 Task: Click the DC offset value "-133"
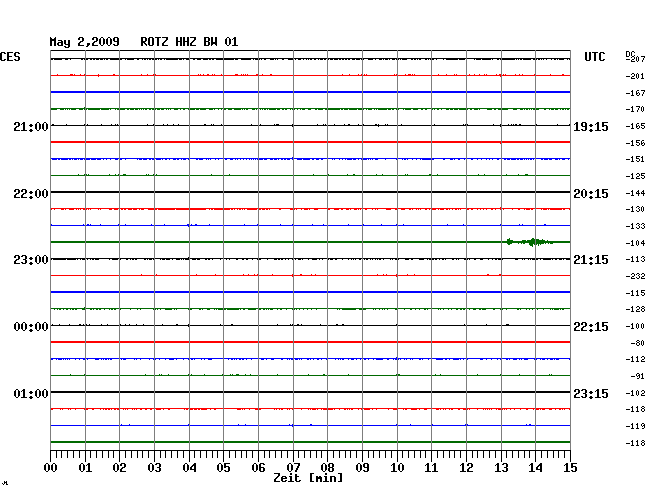click(635, 226)
